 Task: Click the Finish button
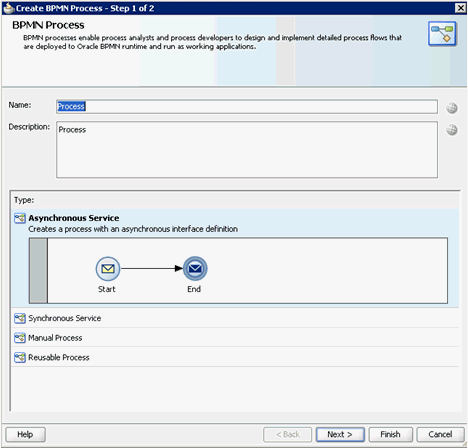(x=390, y=434)
